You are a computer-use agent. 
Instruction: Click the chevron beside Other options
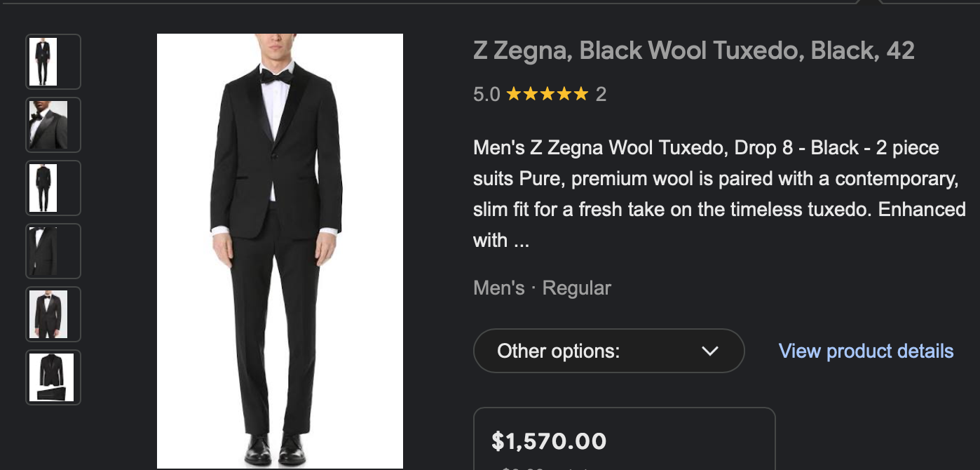pyautogui.click(x=711, y=351)
